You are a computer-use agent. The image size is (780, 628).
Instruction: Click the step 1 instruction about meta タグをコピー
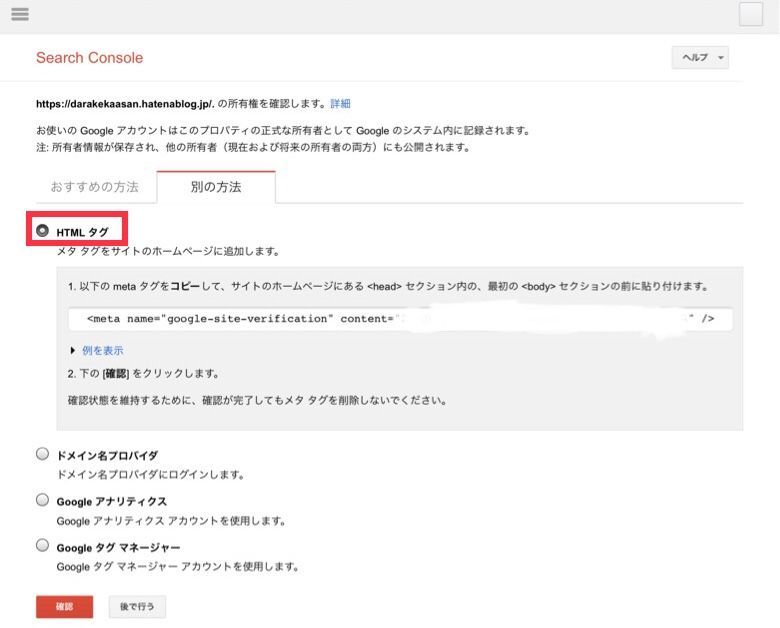tap(389, 287)
